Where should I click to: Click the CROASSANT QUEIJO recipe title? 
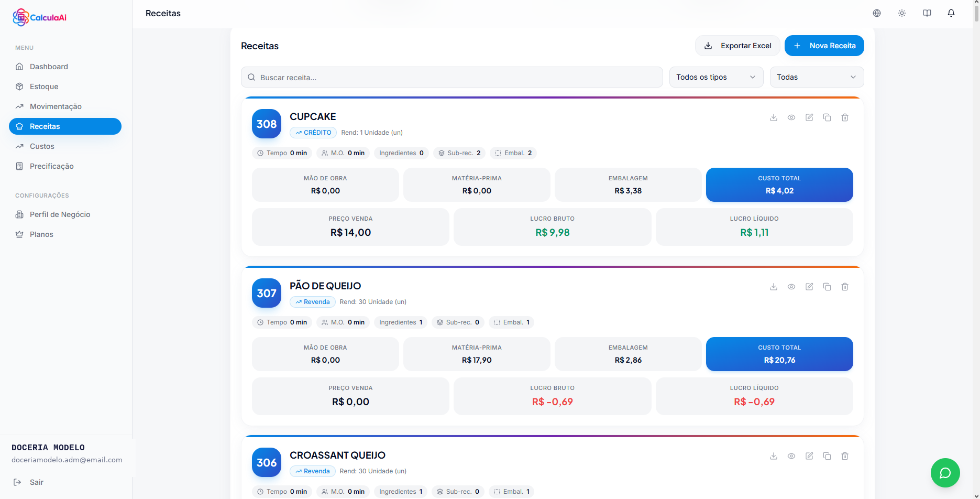(337, 455)
